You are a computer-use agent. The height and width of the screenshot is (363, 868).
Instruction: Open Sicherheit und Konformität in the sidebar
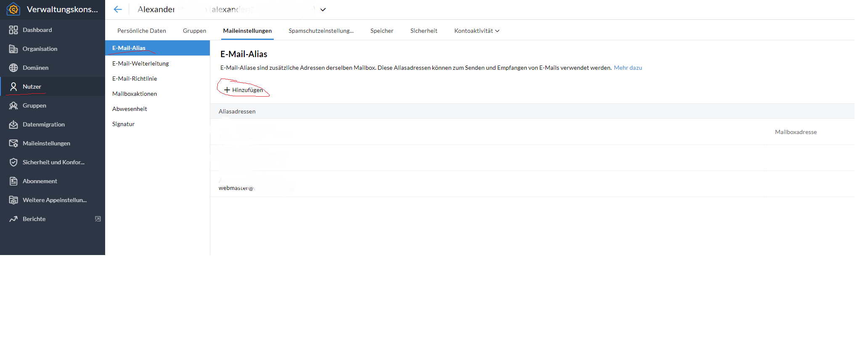[x=53, y=162]
